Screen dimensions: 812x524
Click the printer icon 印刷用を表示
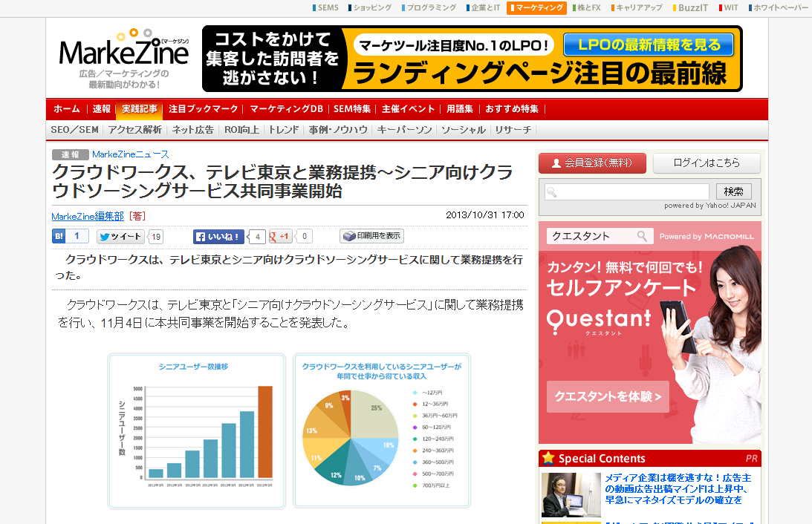click(371, 236)
